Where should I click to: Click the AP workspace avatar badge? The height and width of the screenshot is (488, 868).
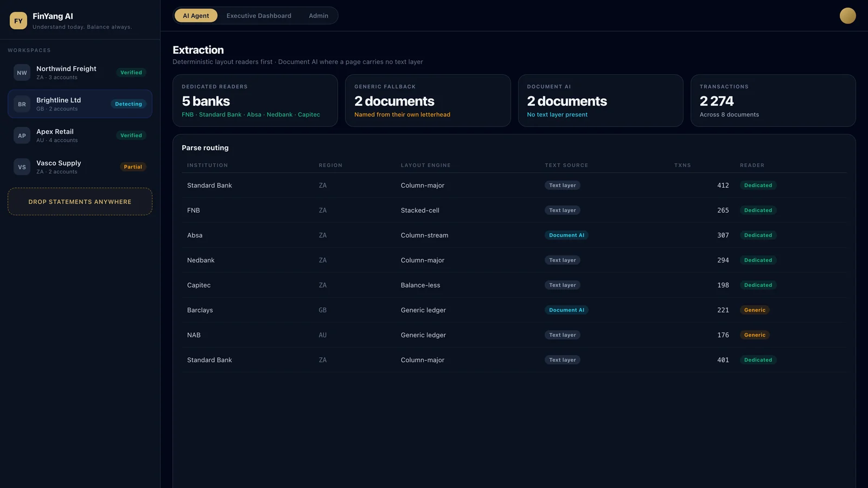pos(22,136)
